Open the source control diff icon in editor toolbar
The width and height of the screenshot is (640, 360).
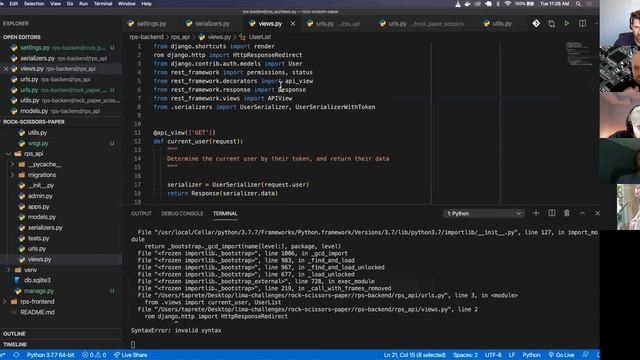click(536, 24)
